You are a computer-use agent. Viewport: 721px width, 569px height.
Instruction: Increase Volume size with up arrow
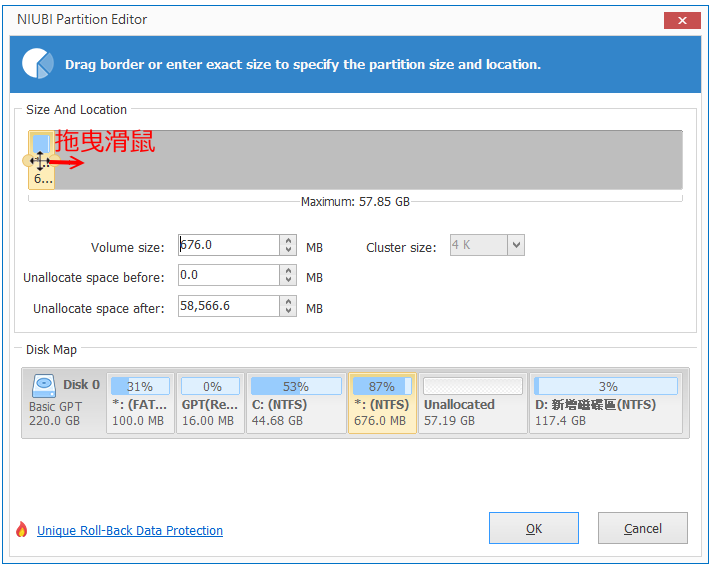point(288,241)
